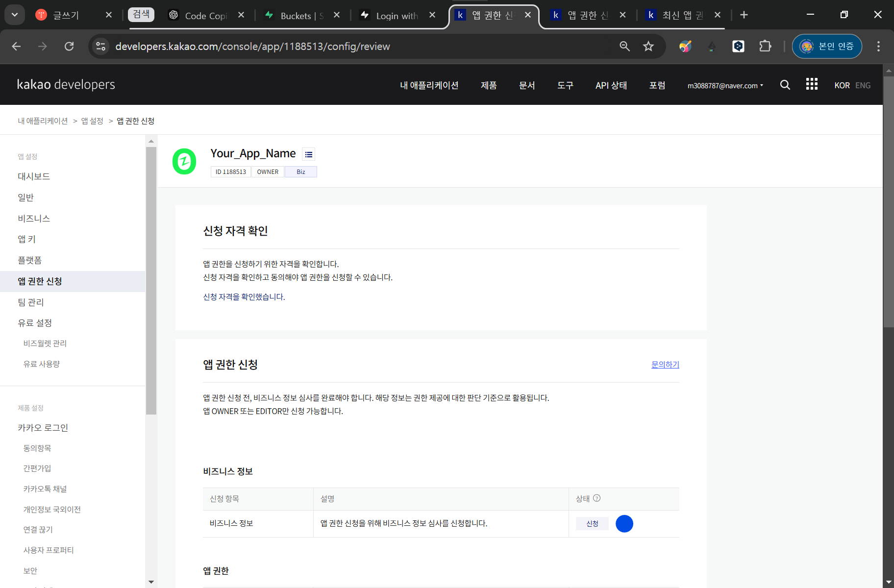Click the green app logo icon
The image size is (894, 588).
pyautogui.click(x=184, y=161)
